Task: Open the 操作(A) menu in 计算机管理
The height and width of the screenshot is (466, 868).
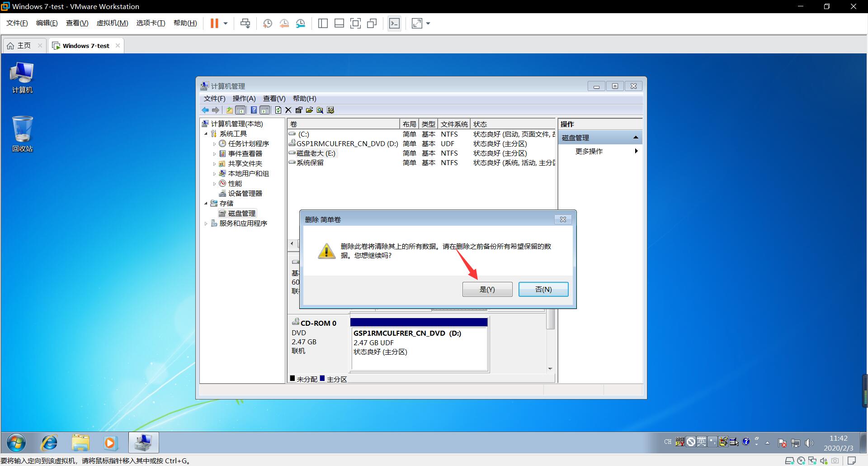Action: [244, 99]
